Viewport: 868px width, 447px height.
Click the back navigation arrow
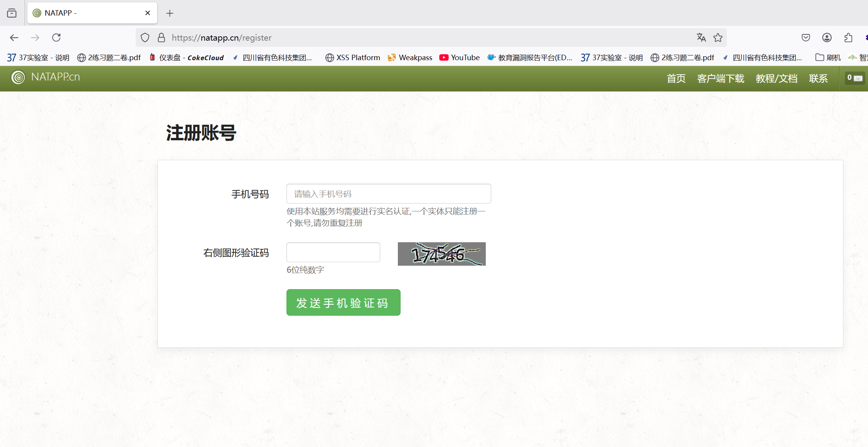[x=14, y=38]
